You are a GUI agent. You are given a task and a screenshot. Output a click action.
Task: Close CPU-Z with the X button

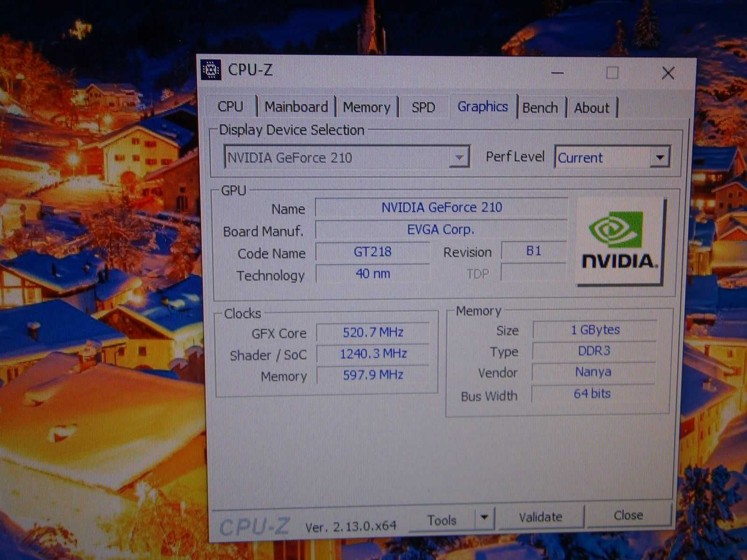tap(668, 73)
